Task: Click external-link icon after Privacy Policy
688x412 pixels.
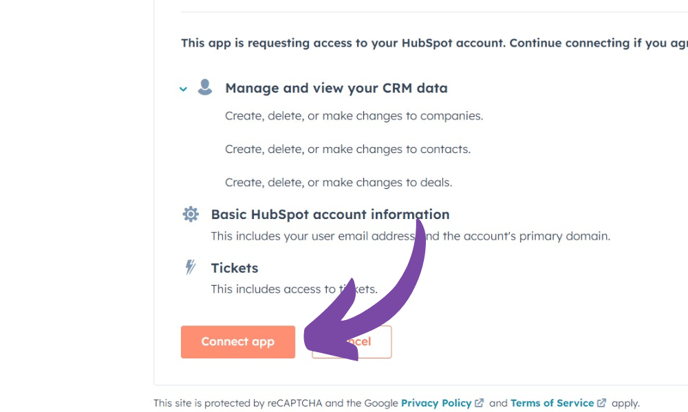Action: pyautogui.click(x=479, y=403)
